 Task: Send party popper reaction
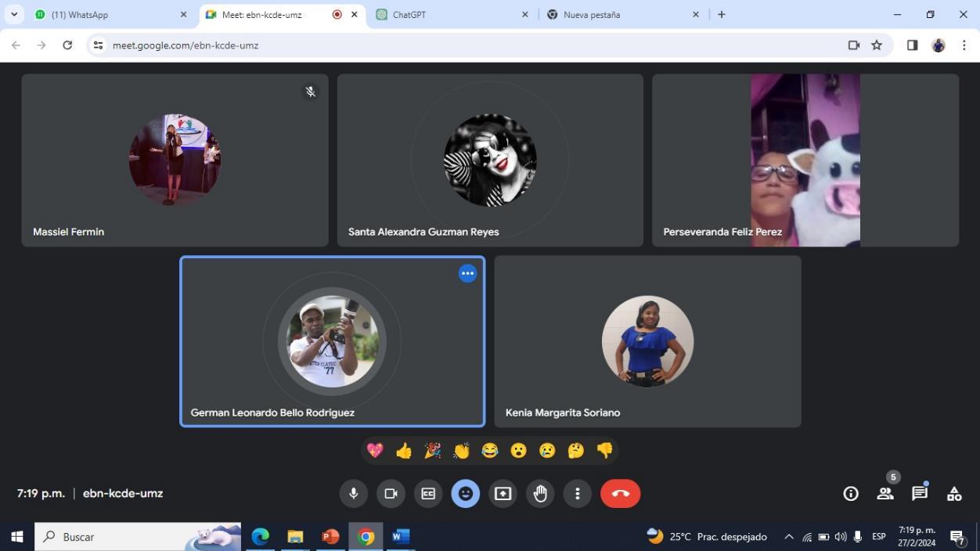tap(433, 451)
